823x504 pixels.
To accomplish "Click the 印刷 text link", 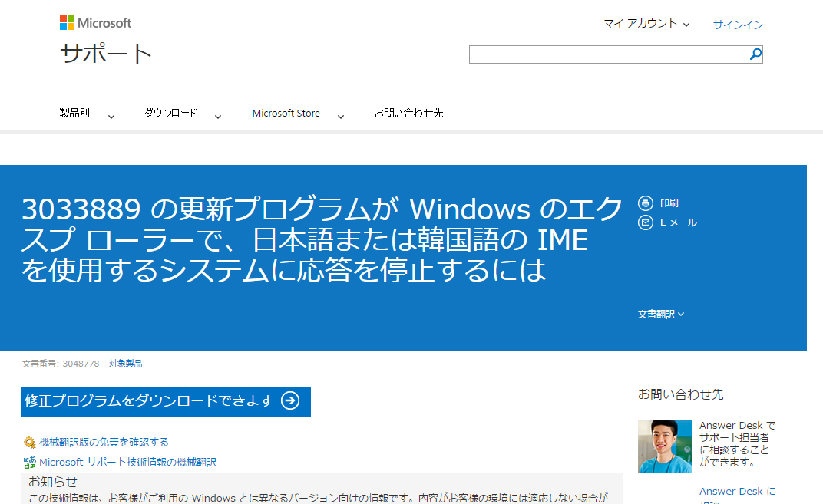I will pyautogui.click(x=669, y=203).
